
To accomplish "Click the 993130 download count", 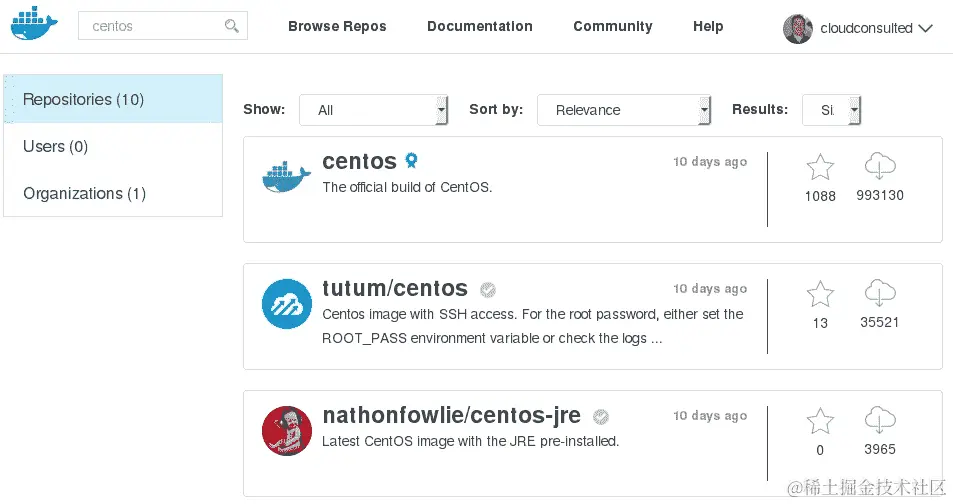I will [x=879, y=195].
